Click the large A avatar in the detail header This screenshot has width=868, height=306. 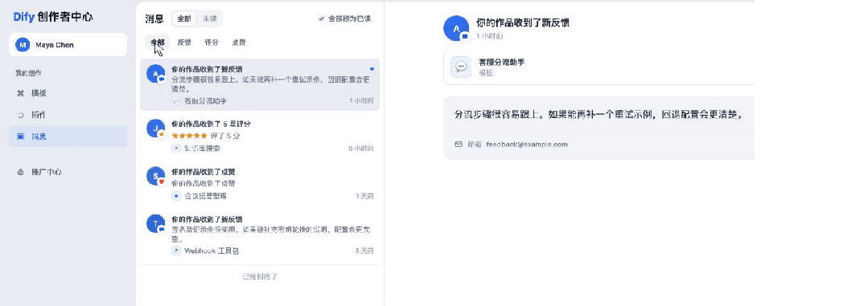tap(456, 28)
